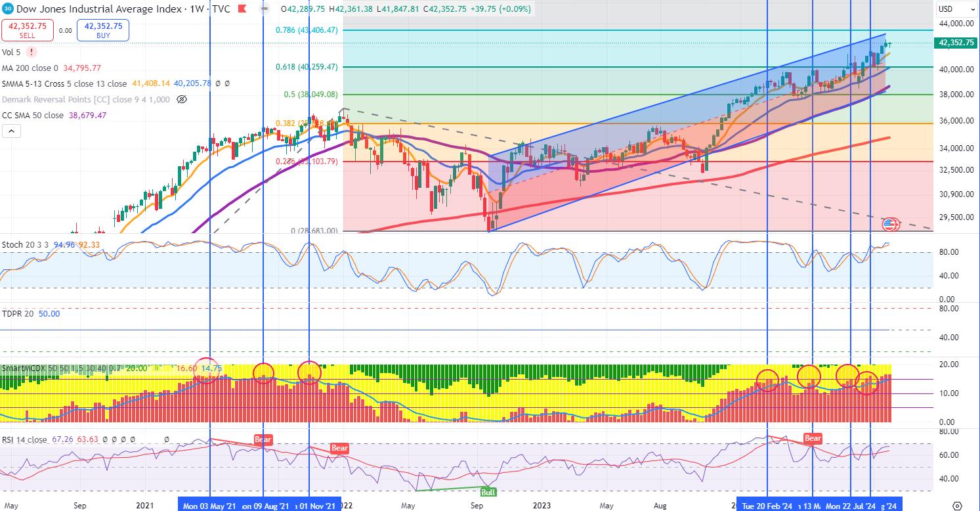
Task: Select the RSI 14 close indicator legend
Action: click(25, 439)
